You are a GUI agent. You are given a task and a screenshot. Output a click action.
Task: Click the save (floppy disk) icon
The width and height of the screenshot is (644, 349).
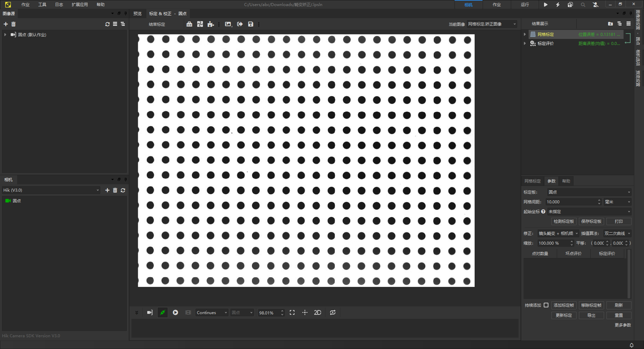[x=251, y=24]
